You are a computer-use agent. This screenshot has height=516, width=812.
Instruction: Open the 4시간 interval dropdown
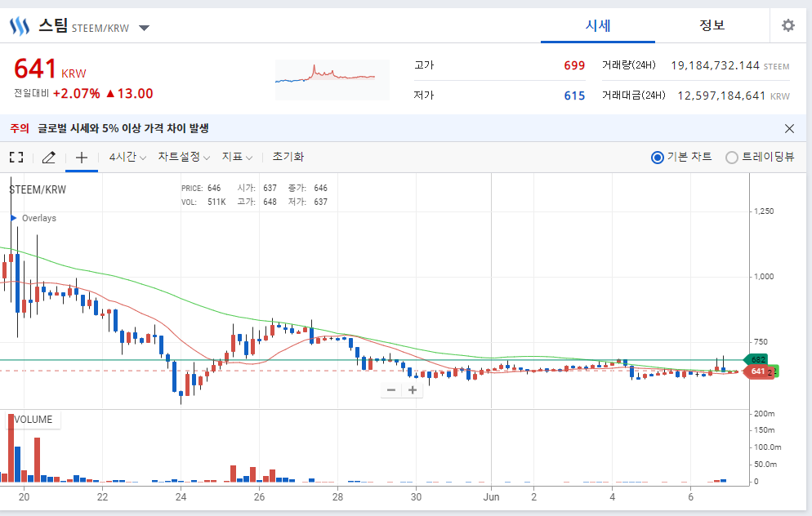tap(127, 157)
